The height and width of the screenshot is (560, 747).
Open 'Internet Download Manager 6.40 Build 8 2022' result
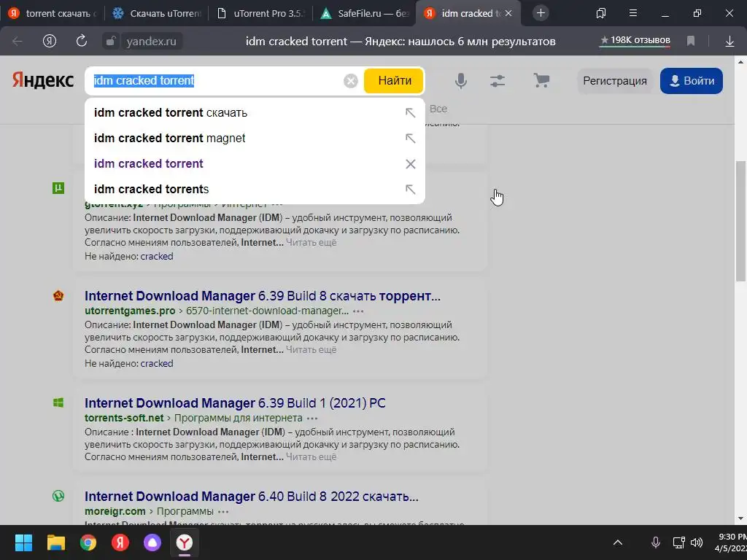click(x=252, y=497)
